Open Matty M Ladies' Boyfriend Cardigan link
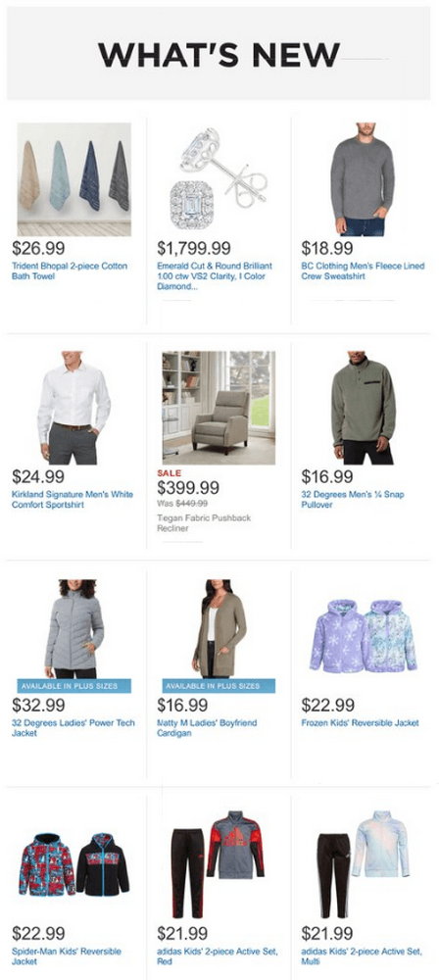The image size is (439, 980). coord(207,727)
